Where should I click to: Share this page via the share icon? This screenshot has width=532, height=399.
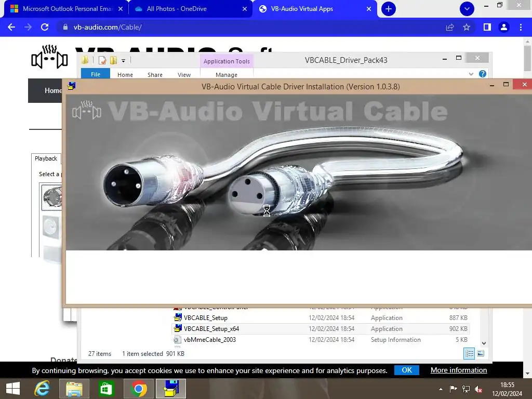coord(450,27)
